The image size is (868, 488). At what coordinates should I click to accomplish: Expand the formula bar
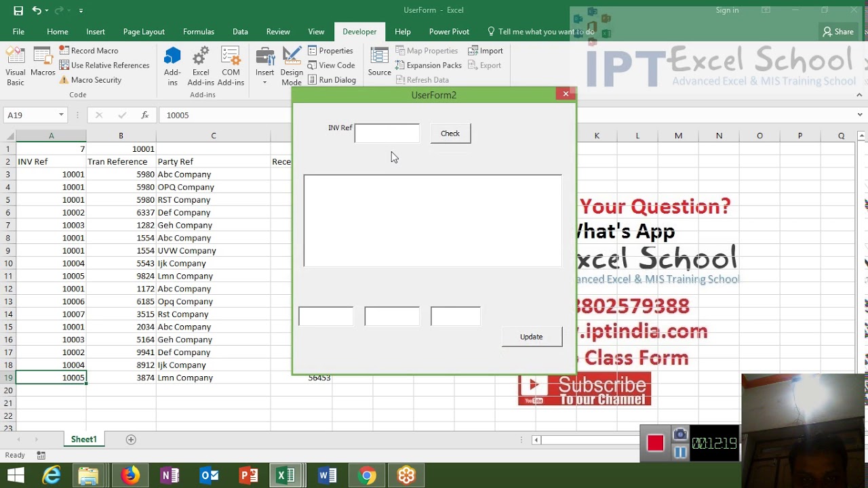pos(861,115)
